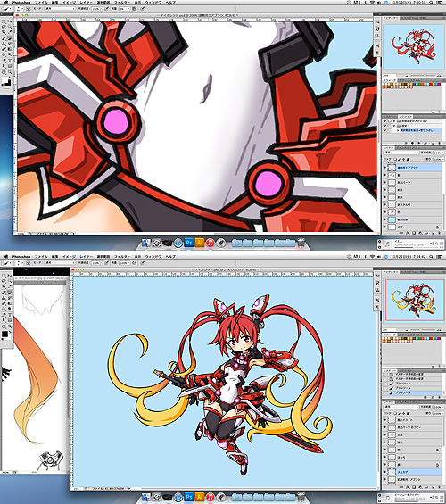
Task: Open blend mode dropdown in upper Layers panel
Action: coord(401,153)
